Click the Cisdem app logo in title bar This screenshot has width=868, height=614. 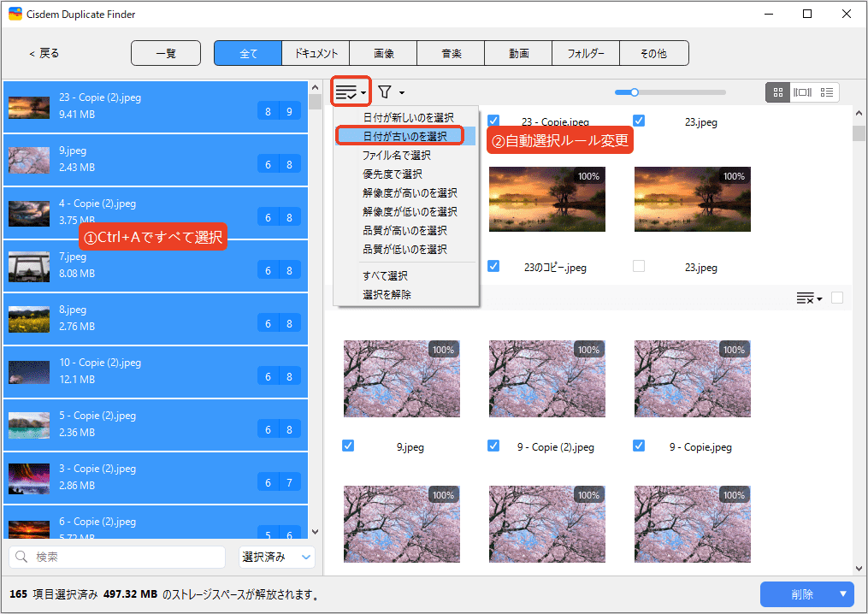pos(15,15)
